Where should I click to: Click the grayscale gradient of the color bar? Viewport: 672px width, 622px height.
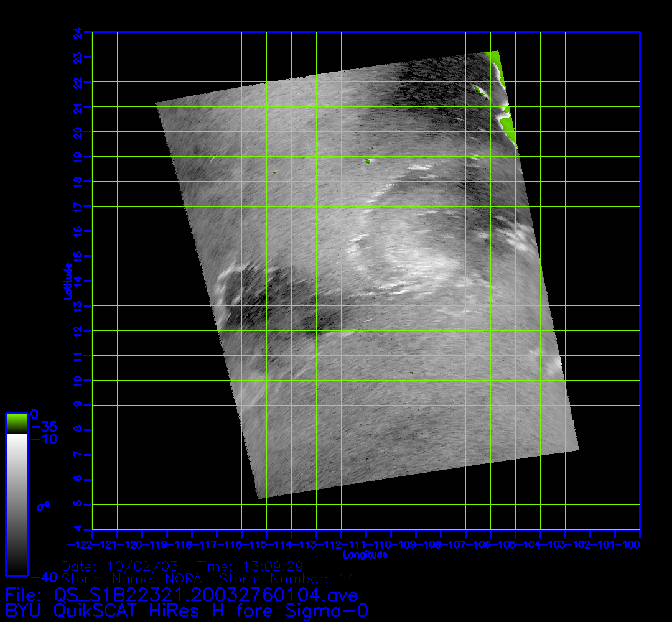(16, 504)
